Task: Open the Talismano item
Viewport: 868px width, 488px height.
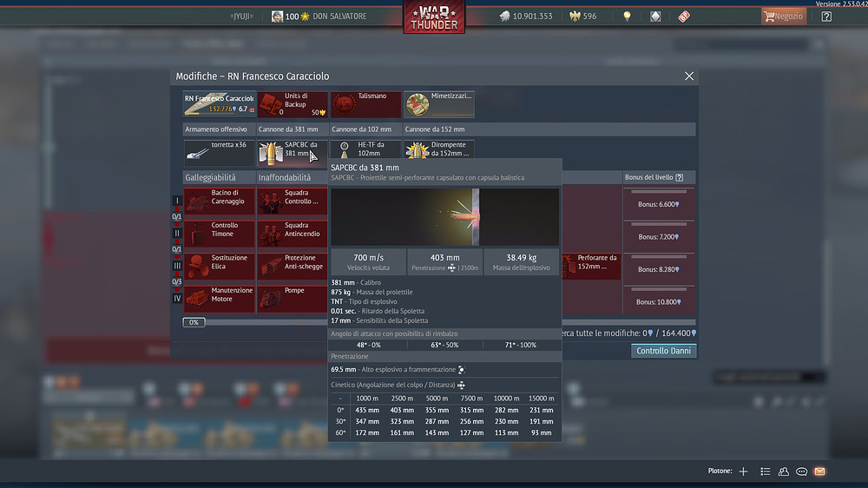Action: (x=365, y=104)
